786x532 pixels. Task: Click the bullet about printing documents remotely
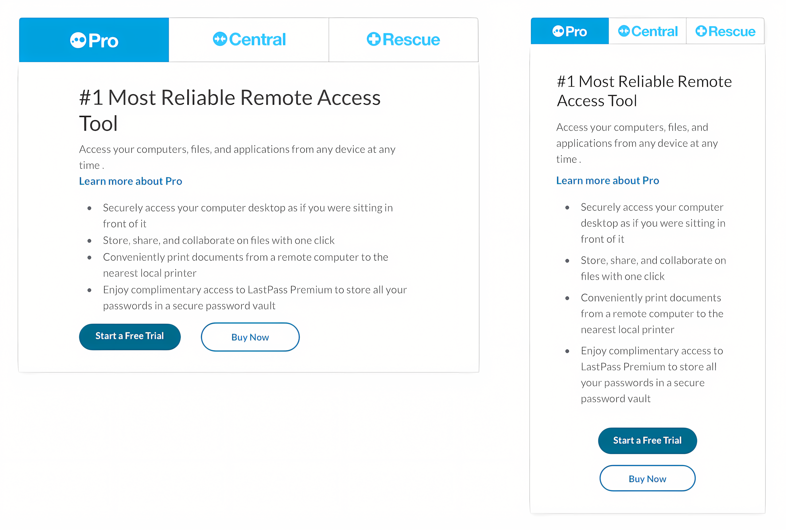click(246, 265)
